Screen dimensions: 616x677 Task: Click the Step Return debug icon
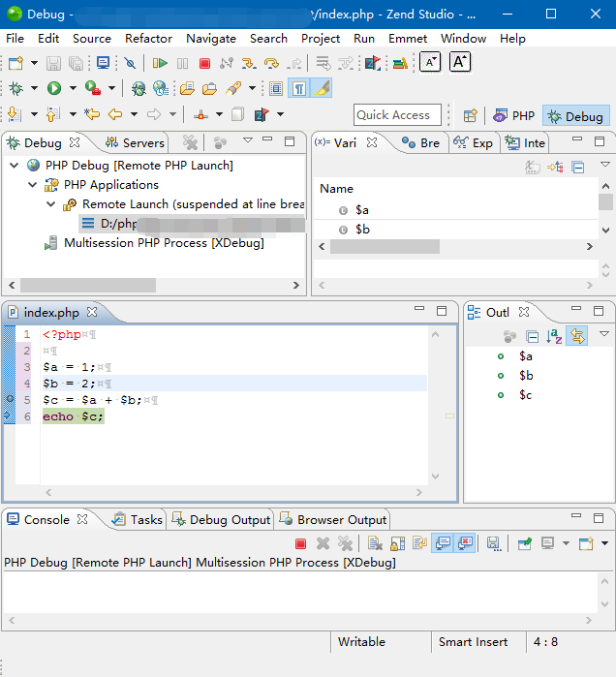(294, 64)
